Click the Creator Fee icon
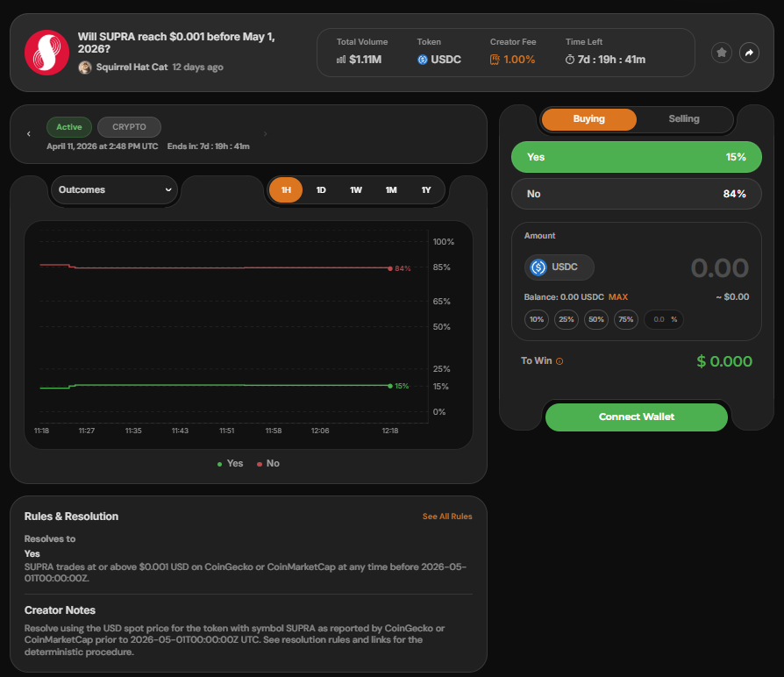 pos(495,60)
